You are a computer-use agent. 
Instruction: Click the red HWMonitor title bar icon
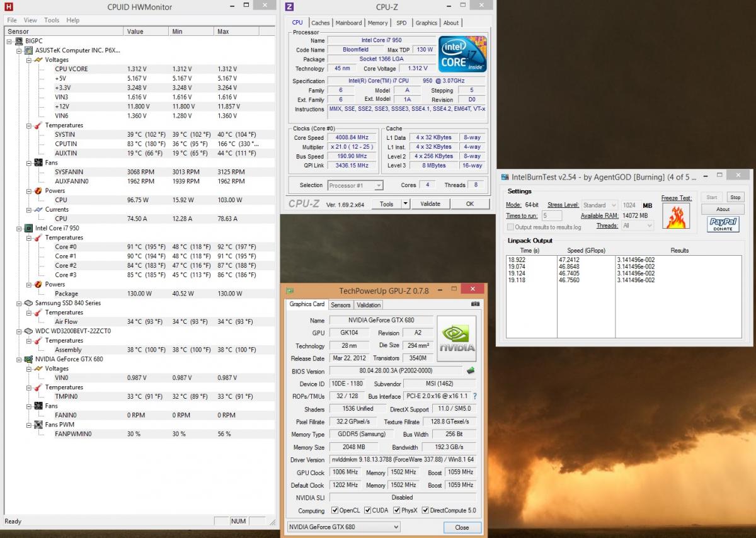click(8, 7)
